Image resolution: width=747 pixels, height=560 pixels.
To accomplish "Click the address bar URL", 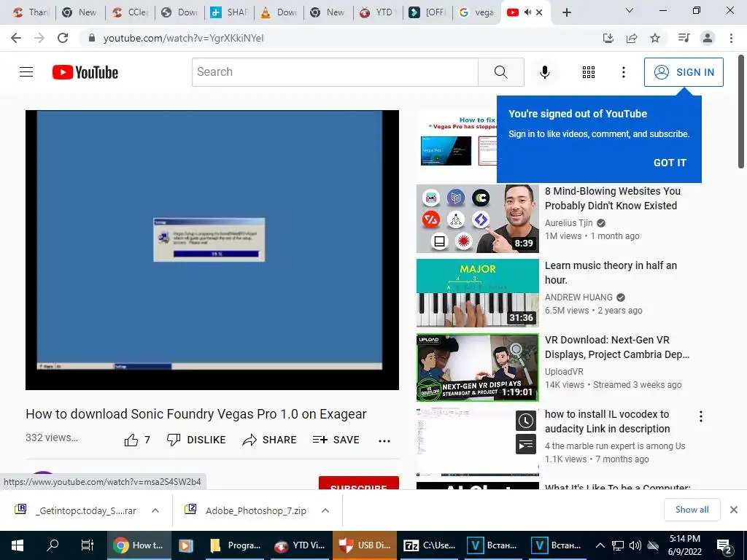I will 183,38.
